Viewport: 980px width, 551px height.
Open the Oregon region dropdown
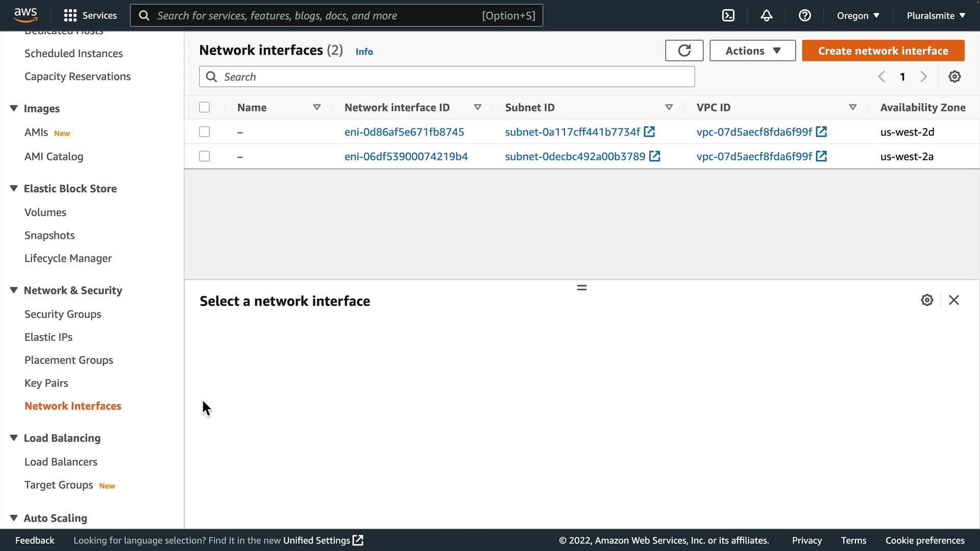(x=857, y=15)
